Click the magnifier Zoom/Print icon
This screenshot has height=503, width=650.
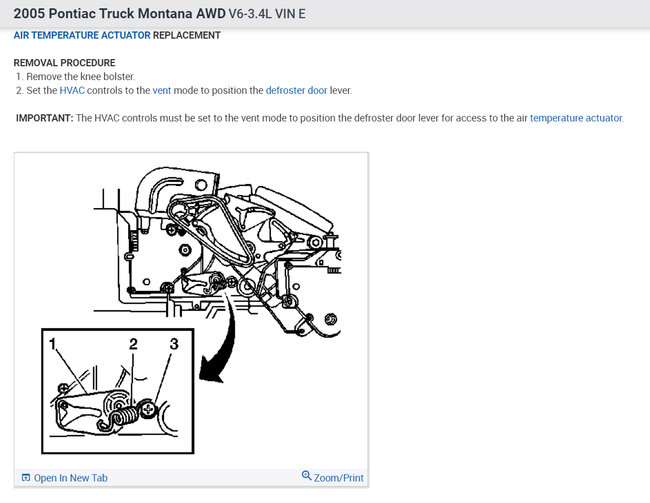click(x=306, y=476)
